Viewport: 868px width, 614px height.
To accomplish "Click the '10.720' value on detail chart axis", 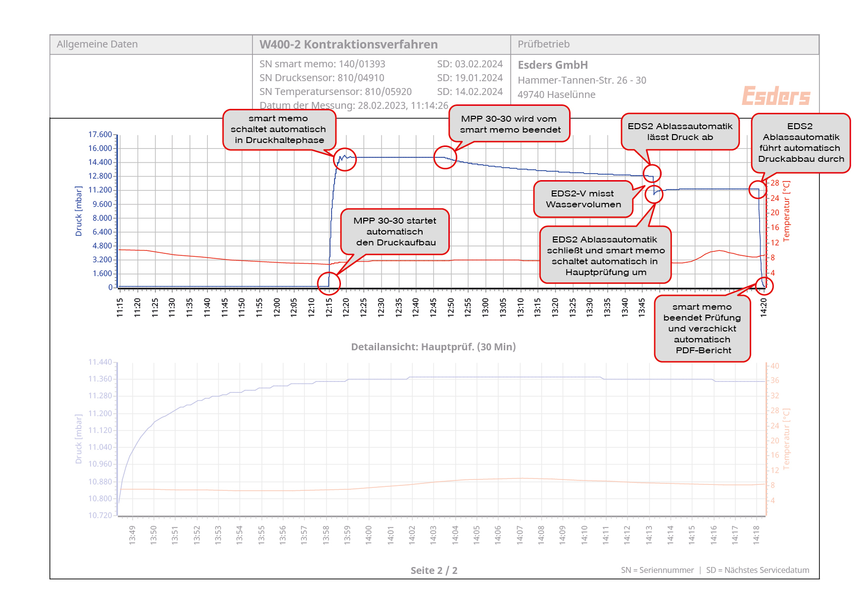I will point(100,516).
